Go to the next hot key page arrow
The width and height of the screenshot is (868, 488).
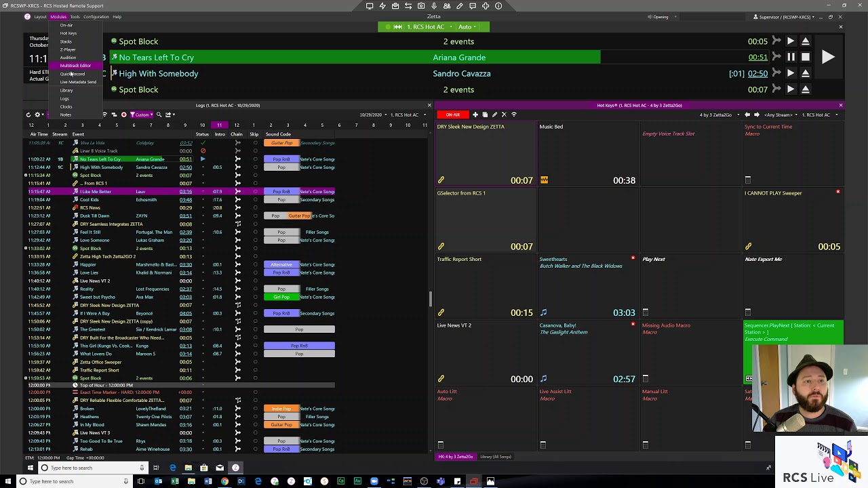(x=757, y=115)
